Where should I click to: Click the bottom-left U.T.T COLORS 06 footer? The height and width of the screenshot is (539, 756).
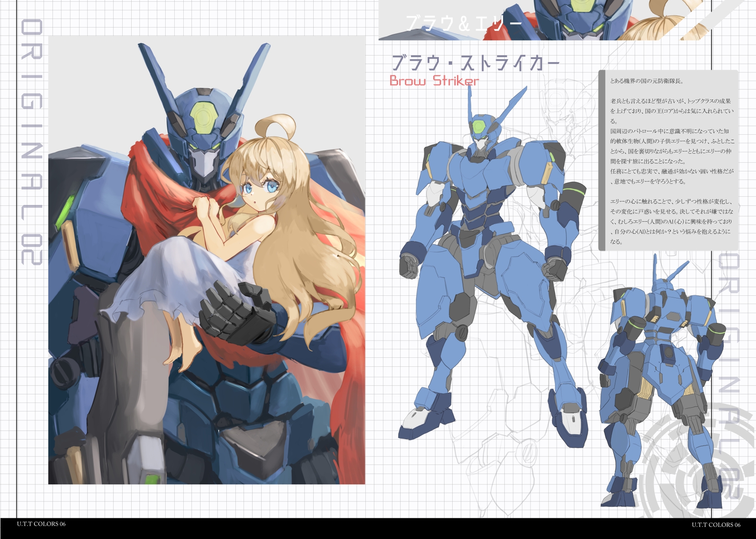coord(41,524)
